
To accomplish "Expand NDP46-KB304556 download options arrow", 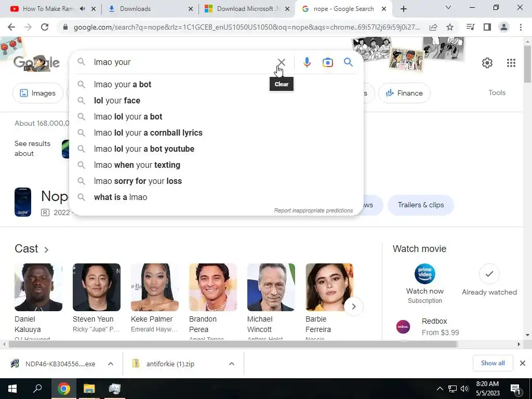I will click(111, 364).
